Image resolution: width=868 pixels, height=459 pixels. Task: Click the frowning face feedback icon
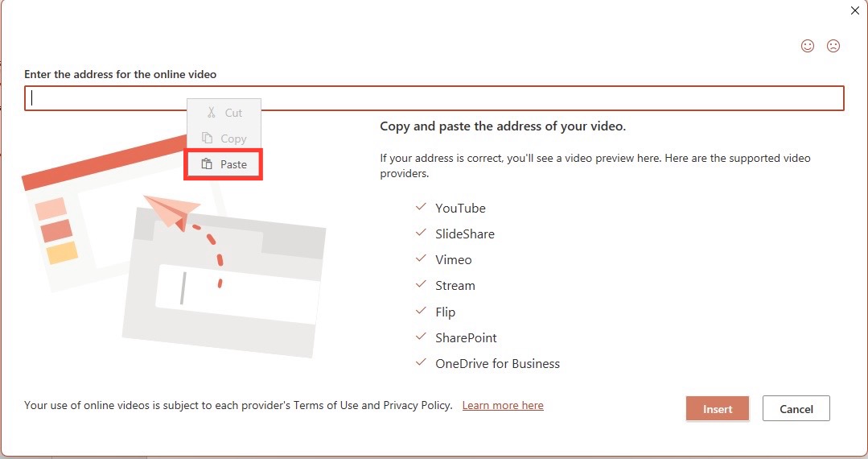(x=833, y=46)
